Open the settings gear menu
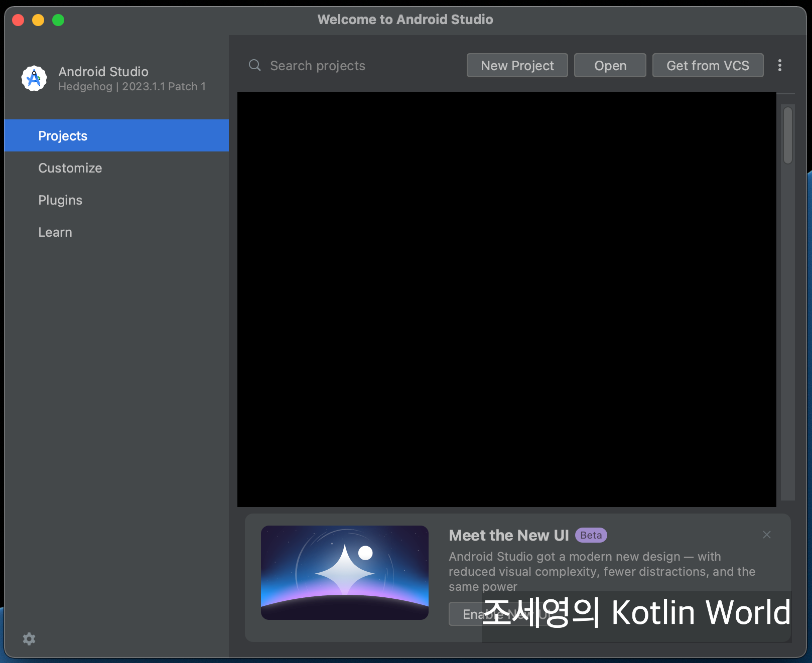This screenshot has width=812, height=663. tap(29, 638)
